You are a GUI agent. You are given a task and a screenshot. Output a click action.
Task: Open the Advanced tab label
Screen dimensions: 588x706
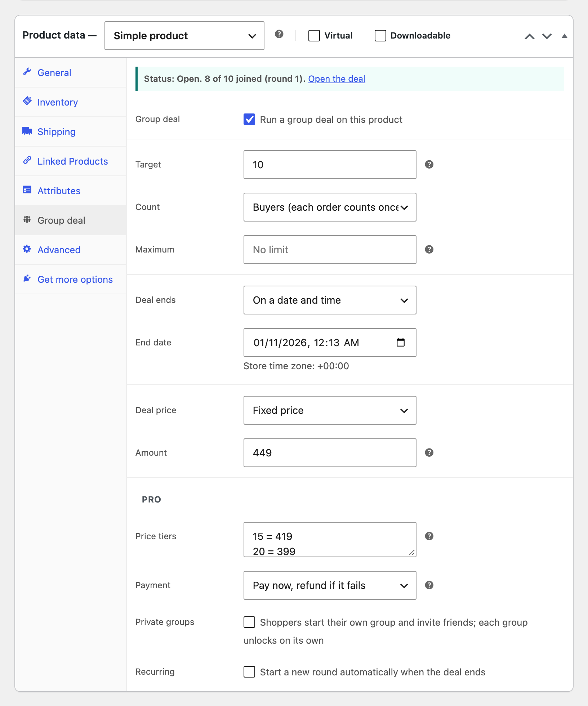pyautogui.click(x=59, y=250)
